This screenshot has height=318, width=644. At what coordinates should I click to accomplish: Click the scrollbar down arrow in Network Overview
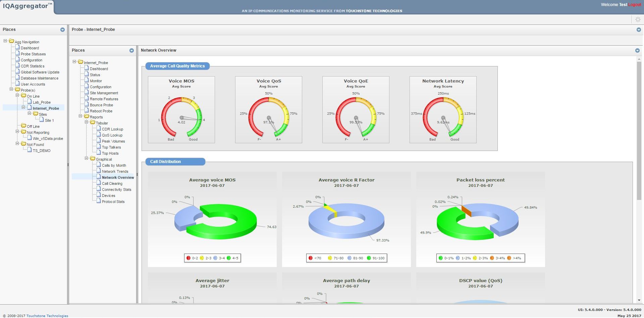point(639,300)
